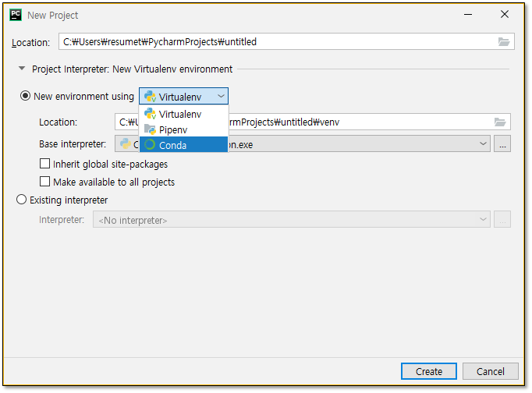Open the existing Interpreter dropdown
Image resolution: width=532 pixels, height=393 pixels.
pos(483,219)
